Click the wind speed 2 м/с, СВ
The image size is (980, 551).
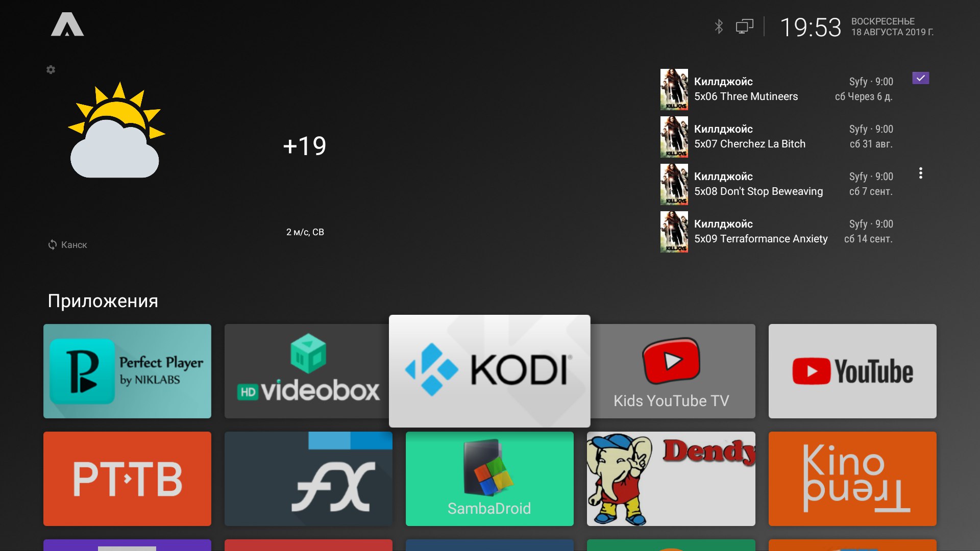coord(305,232)
